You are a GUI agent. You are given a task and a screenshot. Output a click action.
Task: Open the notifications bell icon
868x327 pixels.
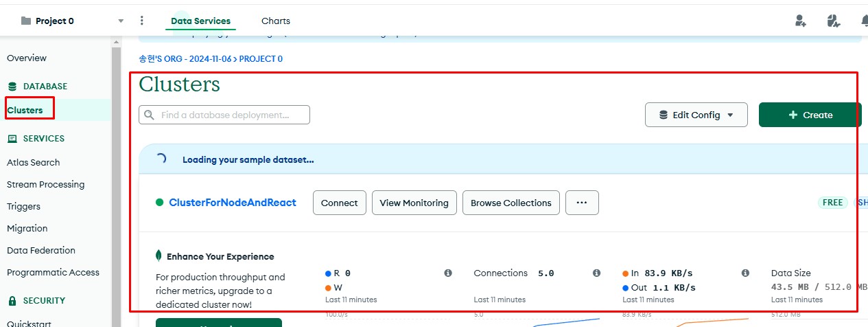pyautogui.click(x=864, y=21)
